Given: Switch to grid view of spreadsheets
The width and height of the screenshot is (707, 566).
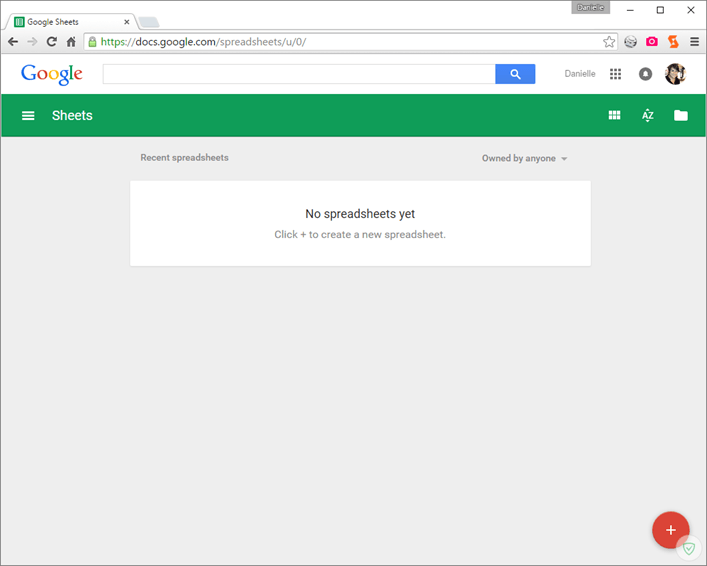Looking at the screenshot, I should click(614, 116).
